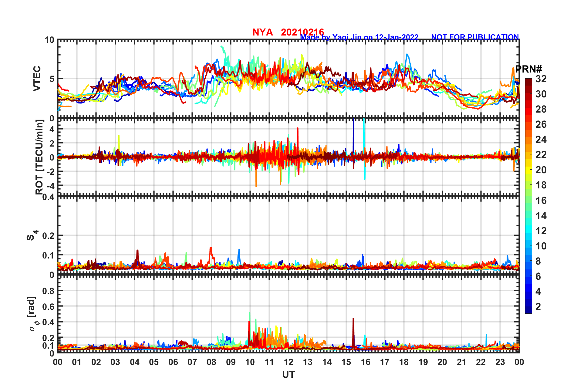The width and height of the screenshot is (577, 392).
Task: Click colorbar tick label '22'
Action: [541, 155]
